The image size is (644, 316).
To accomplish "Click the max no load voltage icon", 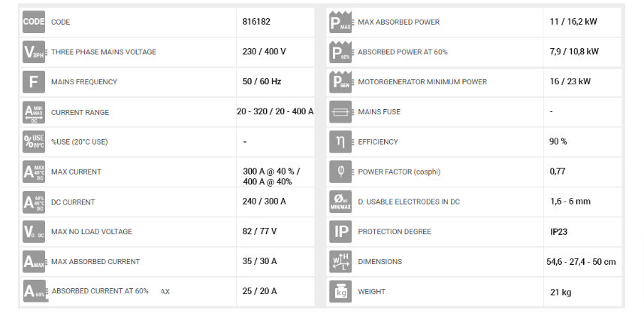I will (34, 231).
